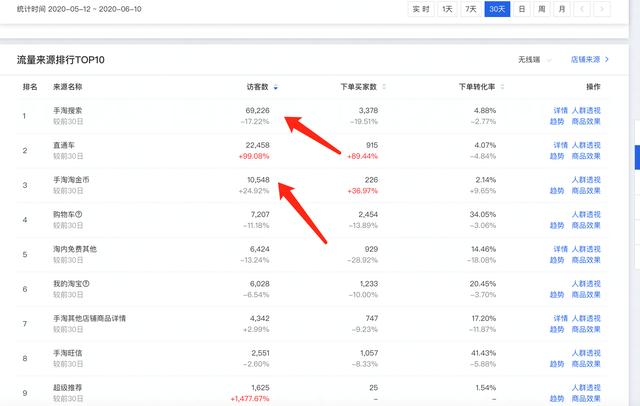Click buyer count 3,378
Screen dimensions: 640x406
369,111
